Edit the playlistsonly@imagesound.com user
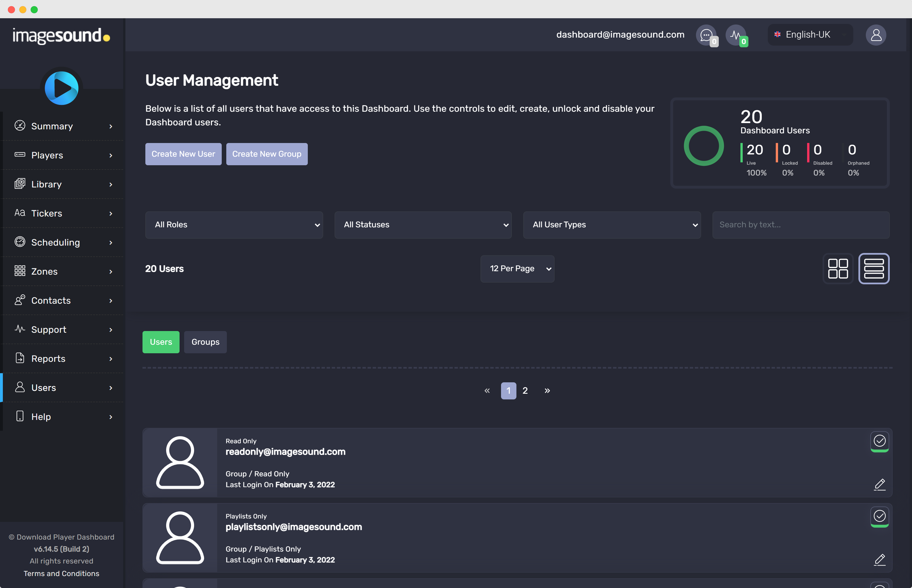The image size is (912, 588). coord(880,560)
